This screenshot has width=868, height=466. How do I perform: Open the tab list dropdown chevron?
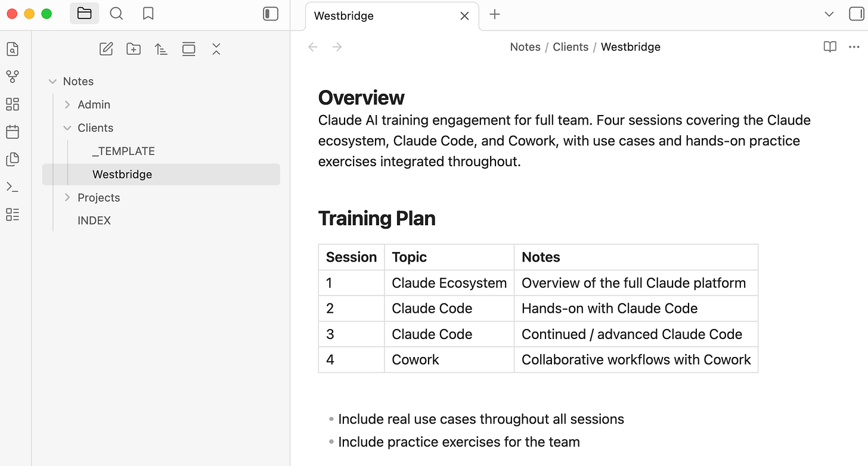tap(829, 14)
